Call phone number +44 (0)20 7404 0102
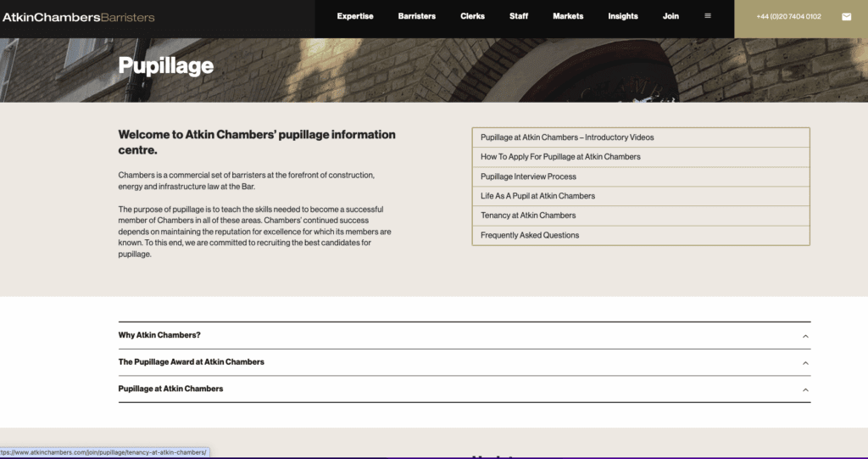 click(788, 16)
